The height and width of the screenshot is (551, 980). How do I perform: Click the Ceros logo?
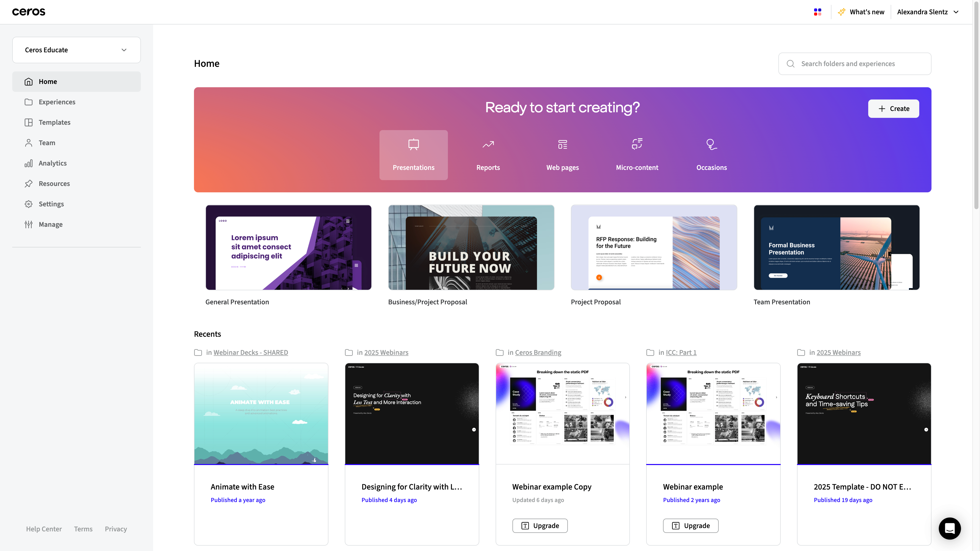click(x=29, y=12)
